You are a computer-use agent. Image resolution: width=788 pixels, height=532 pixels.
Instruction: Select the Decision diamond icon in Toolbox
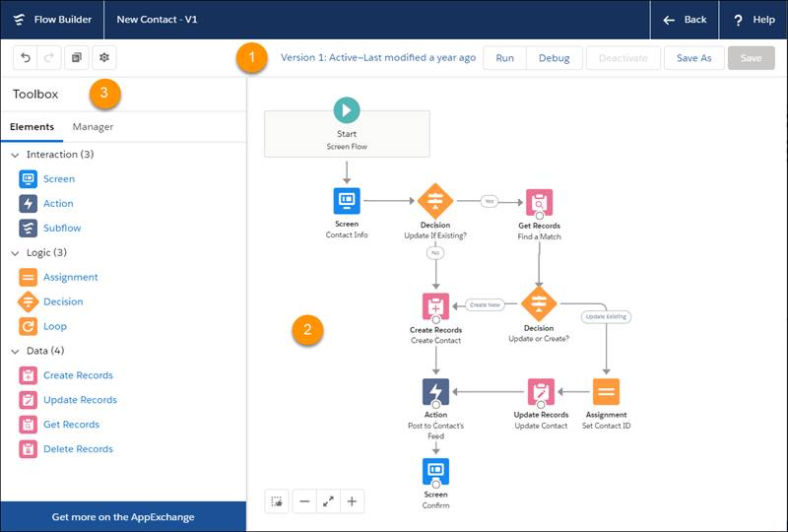[29, 301]
